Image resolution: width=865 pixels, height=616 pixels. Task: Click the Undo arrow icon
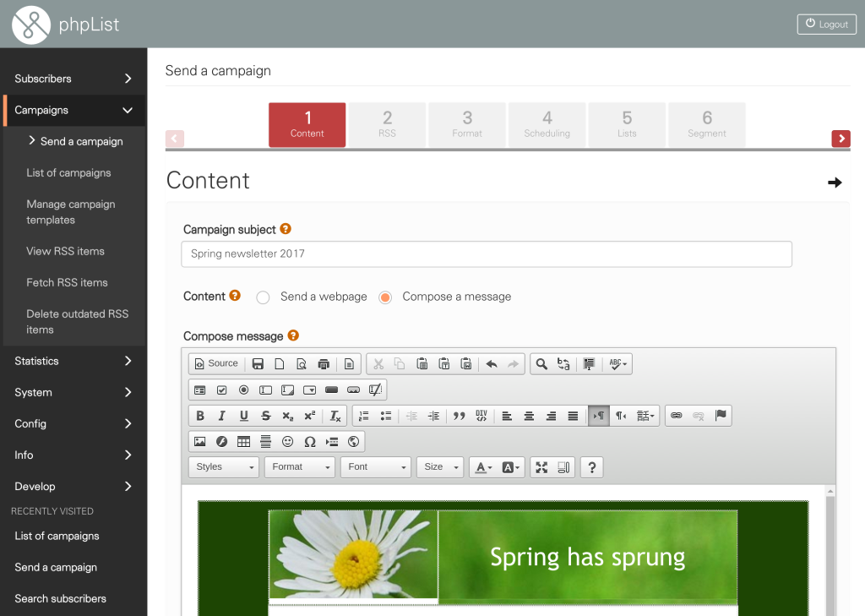click(x=492, y=364)
